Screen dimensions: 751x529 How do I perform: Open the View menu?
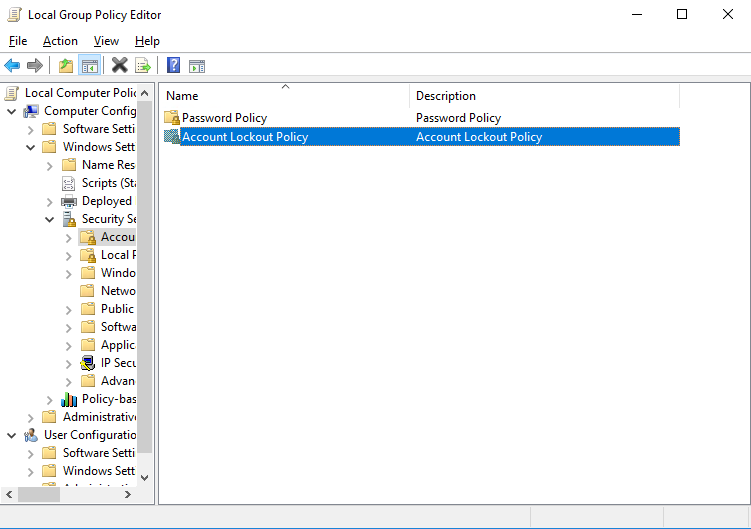coord(106,41)
